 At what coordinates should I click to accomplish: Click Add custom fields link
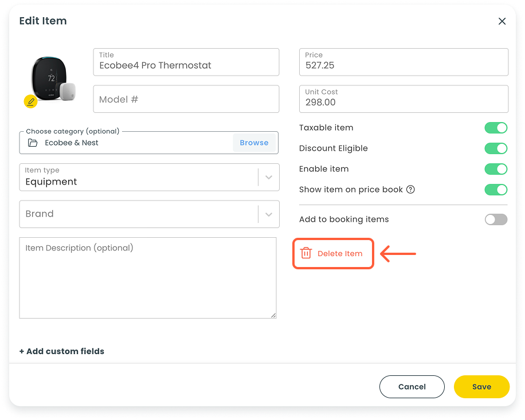tap(62, 351)
